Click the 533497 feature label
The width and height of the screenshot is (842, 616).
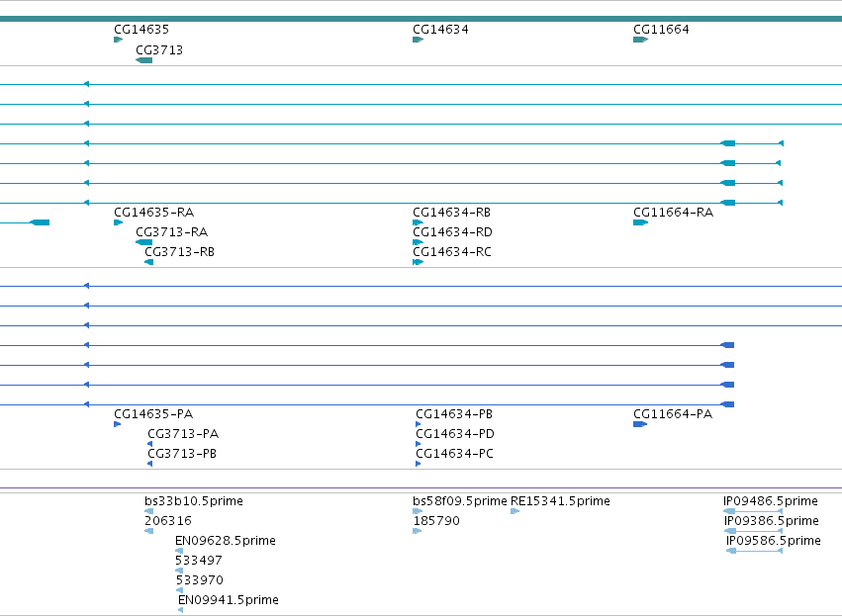point(198,561)
